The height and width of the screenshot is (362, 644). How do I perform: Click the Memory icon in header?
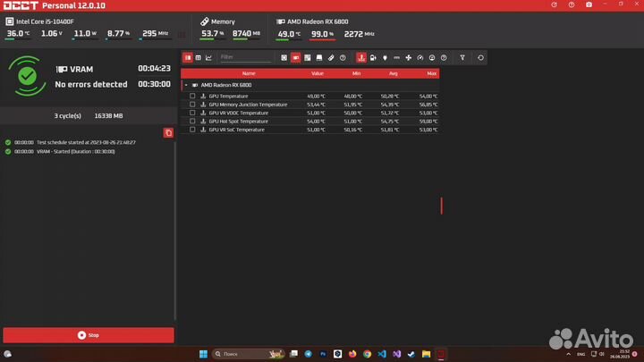pos(204,21)
